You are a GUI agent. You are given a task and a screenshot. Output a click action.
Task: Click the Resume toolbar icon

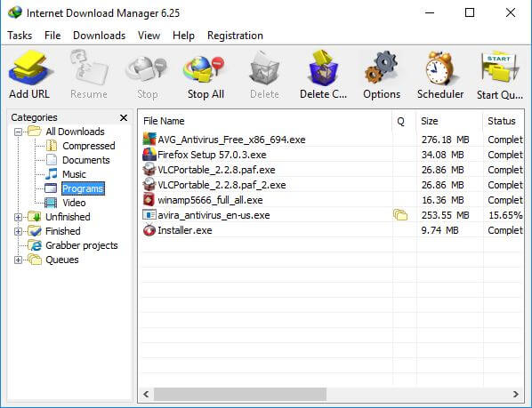click(89, 67)
